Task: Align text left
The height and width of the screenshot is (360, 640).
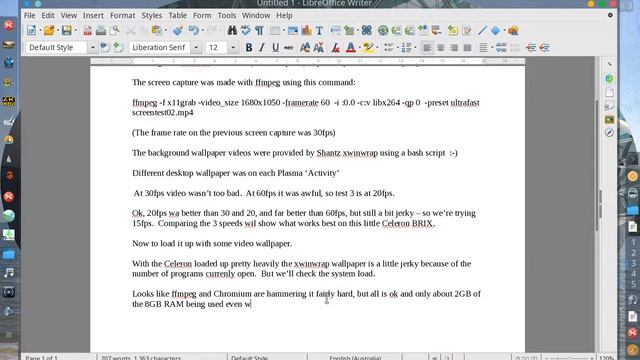Action: tap(427, 47)
